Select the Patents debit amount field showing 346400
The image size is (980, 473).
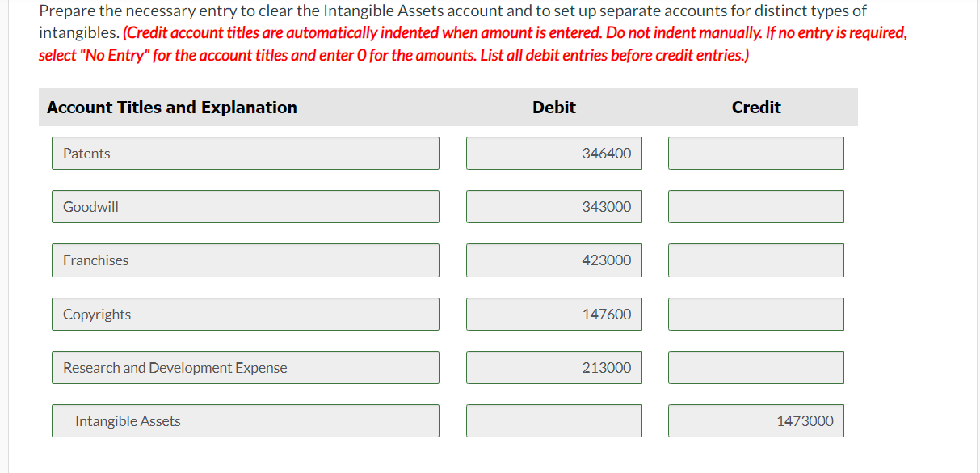pos(553,153)
